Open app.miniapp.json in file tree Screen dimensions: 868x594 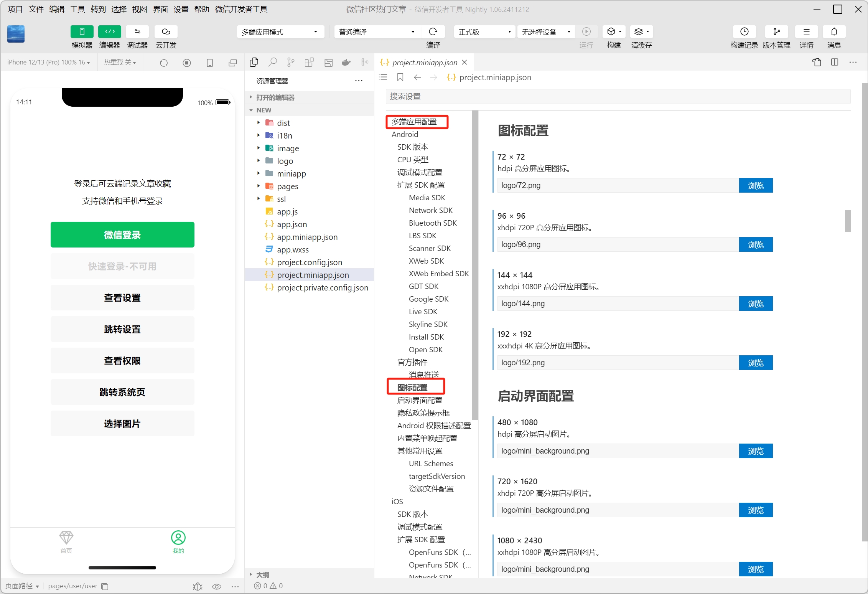(x=307, y=237)
